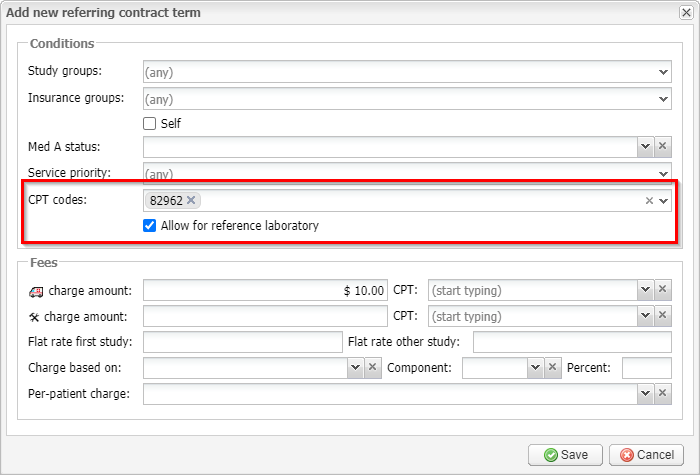Focus the Flat rate other study field
Image resolution: width=700 pixels, height=475 pixels.
coord(572,342)
